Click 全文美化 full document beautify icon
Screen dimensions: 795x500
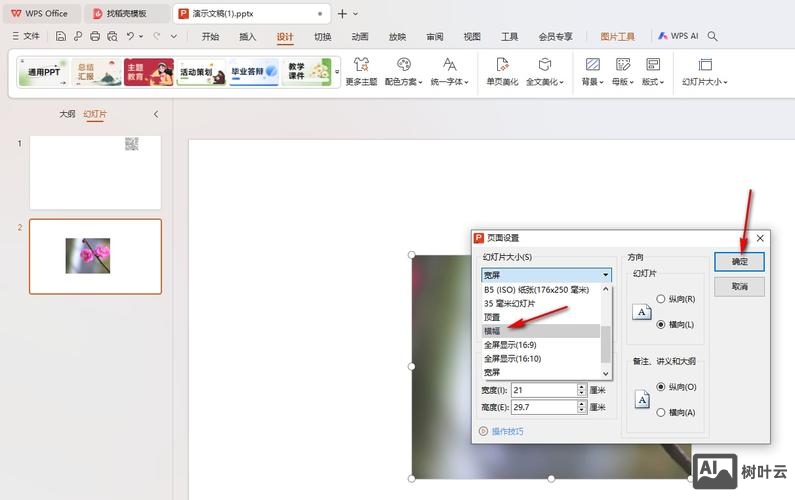545,72
